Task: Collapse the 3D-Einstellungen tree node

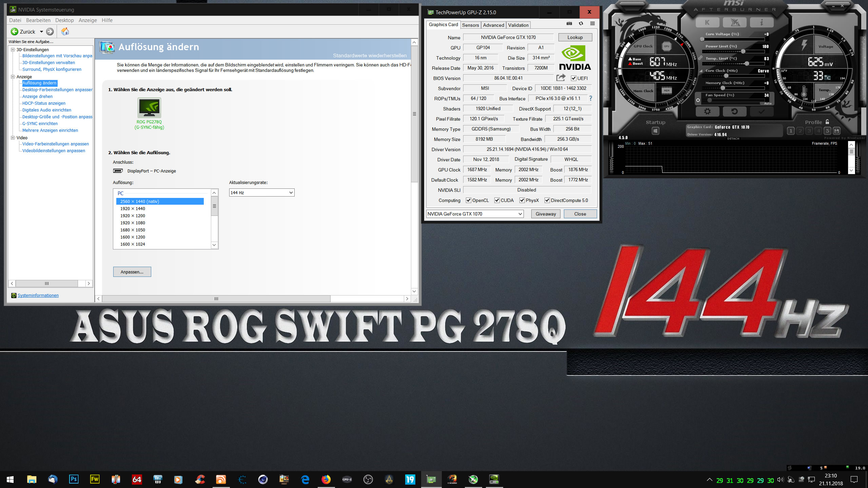Action: point(13,49)
